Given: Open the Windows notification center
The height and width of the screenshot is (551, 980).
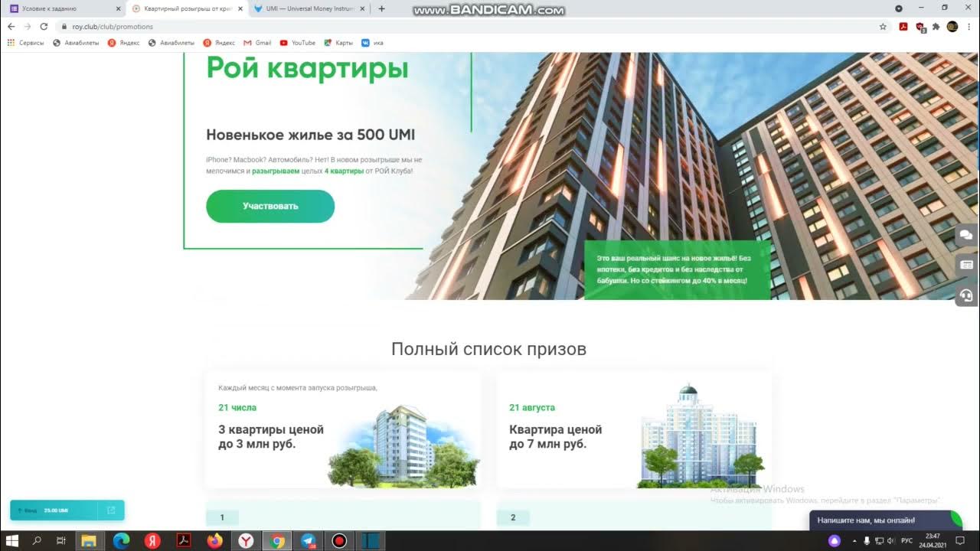Looking at the screenshot, I should (x=960, y=540).
